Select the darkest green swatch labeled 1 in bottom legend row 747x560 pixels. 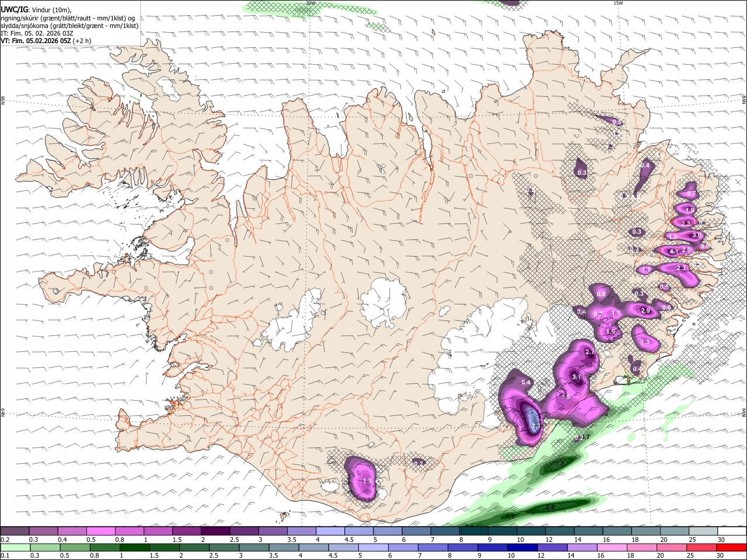point(134,547)
